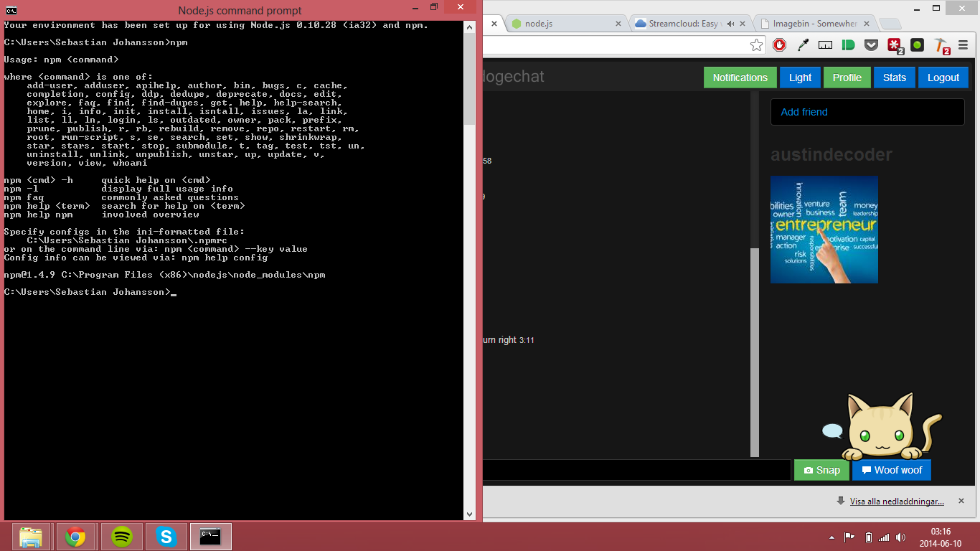Click command prompt taskbar icon
The width and height of the screenshot is (980, 551).
pyautogui.click(x=210, y=536)
